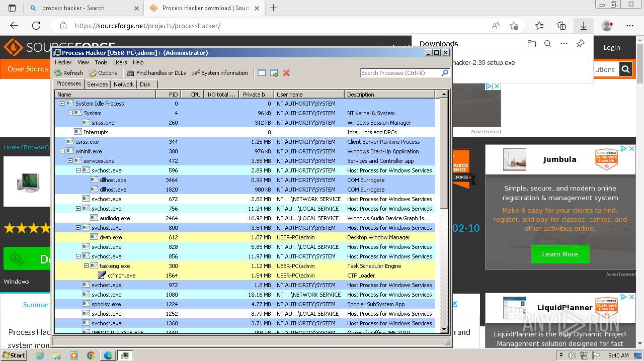Click the SourceForge Login link
The height and width of the screenshot is (362, 644).
tap(611, 47)
